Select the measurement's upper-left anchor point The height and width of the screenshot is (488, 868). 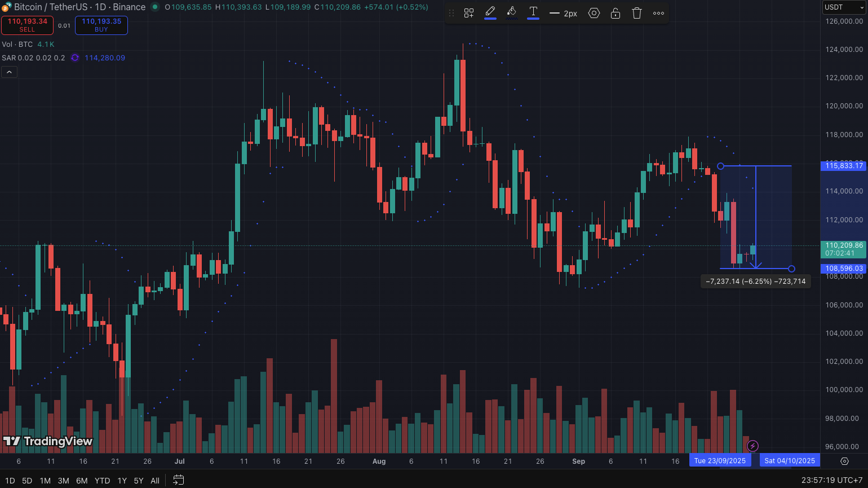point(720,166)
